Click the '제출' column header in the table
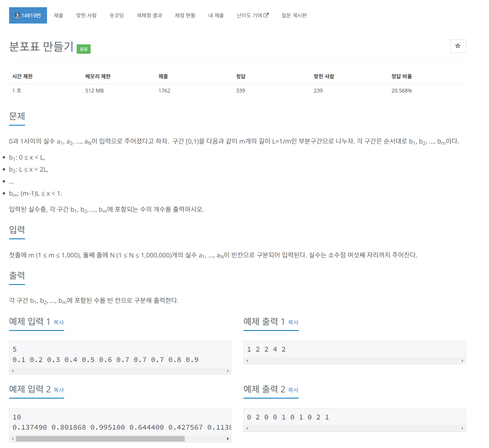489x448 pixels. click(x=163, y=76)
